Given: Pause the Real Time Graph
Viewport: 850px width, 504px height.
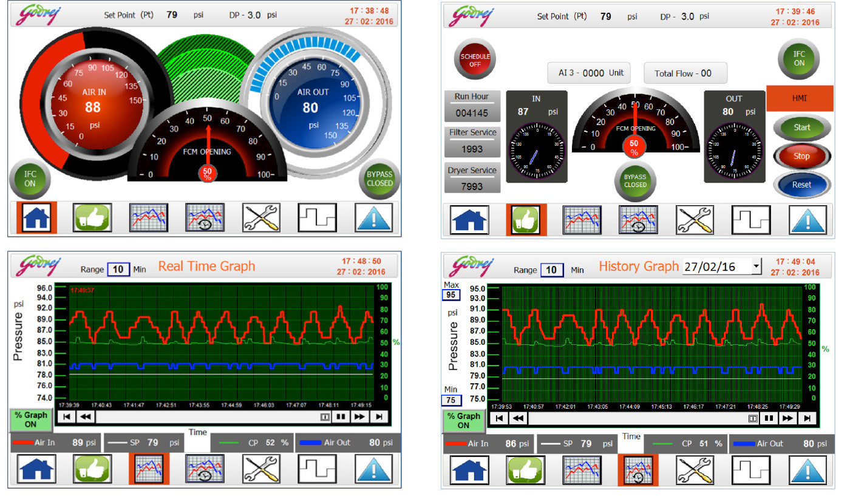Looking at the screenshot, I should (341, 417).
